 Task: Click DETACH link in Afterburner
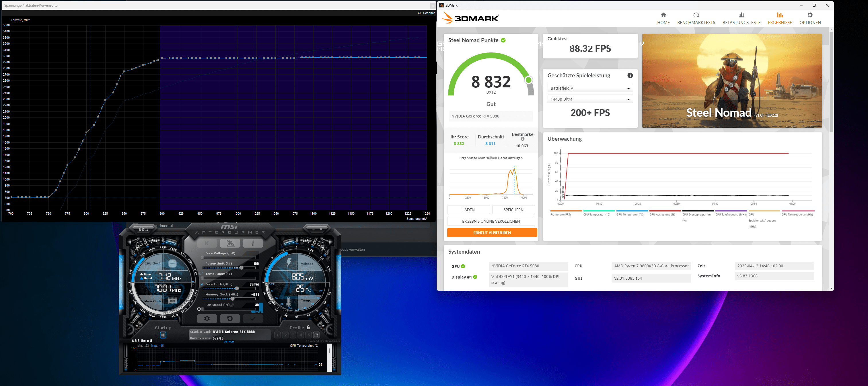click(x=229, y=342)
